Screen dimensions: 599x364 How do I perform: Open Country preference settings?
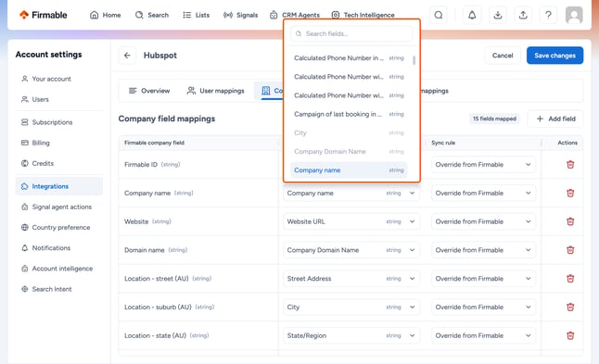pyautogui.click(x=59, y=228)
